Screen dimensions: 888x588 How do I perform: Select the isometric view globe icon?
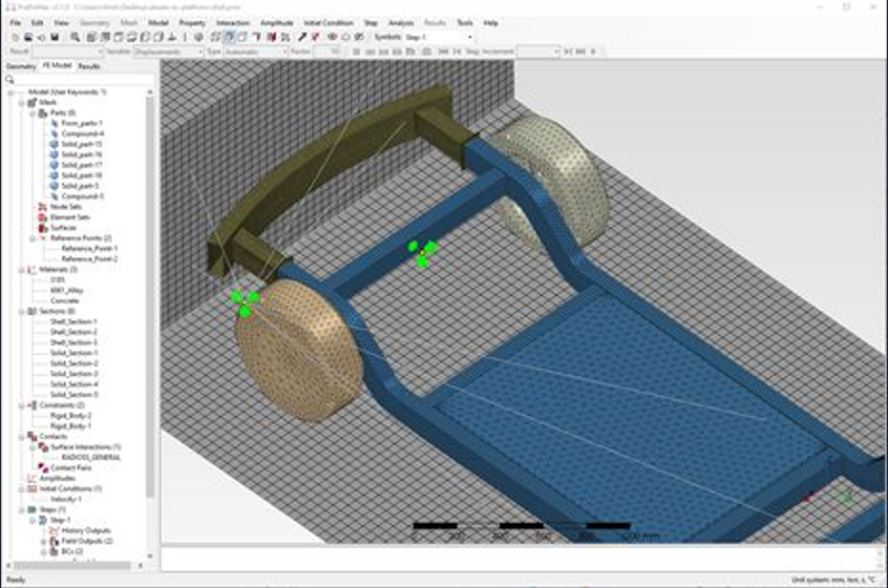click(x=199, y=37)
